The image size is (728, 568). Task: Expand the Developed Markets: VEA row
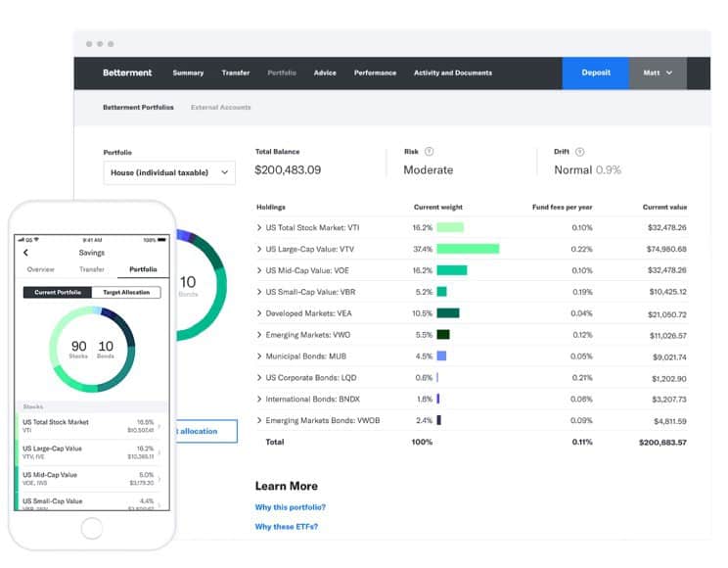259,313
